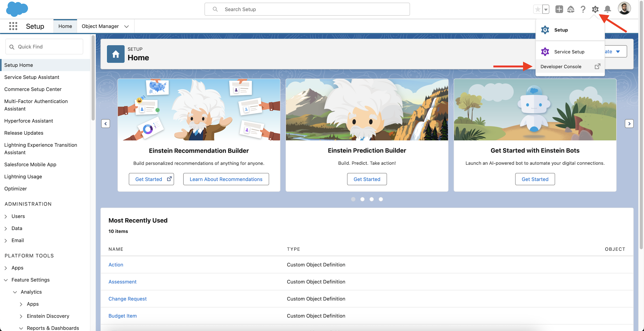Image resolution: width=644 pixels, height=331 pixels.
Task: Open the Change Request link
Action: click(x=127, y=299)
